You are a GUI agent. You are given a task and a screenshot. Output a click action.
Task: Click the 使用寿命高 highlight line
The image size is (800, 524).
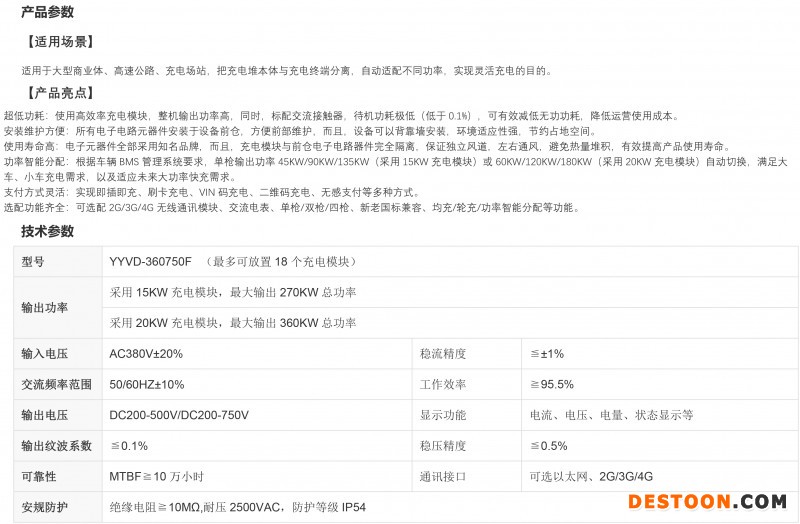click(368, 146)
